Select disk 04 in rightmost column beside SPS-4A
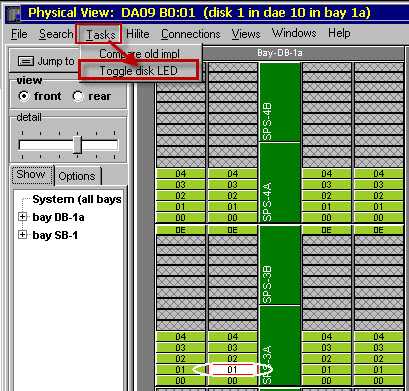 pyautogui.click(x=378, y=174)
